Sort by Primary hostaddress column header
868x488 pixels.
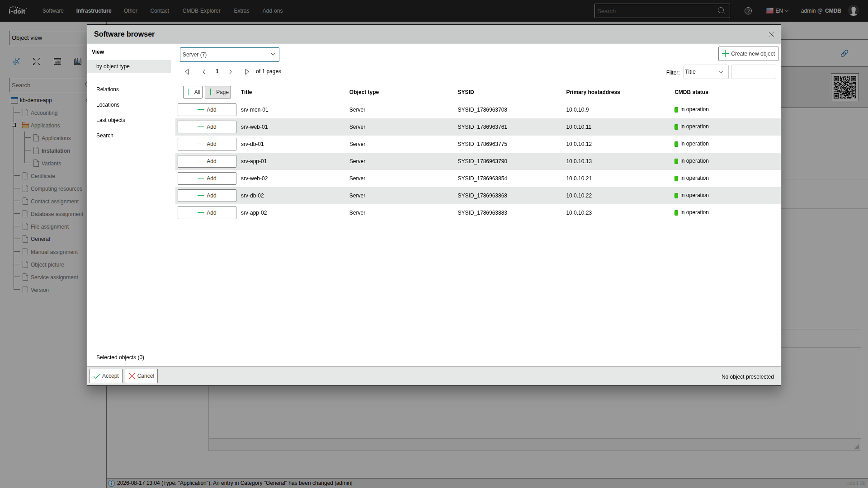pyautogui.click(x=593, y=92)
